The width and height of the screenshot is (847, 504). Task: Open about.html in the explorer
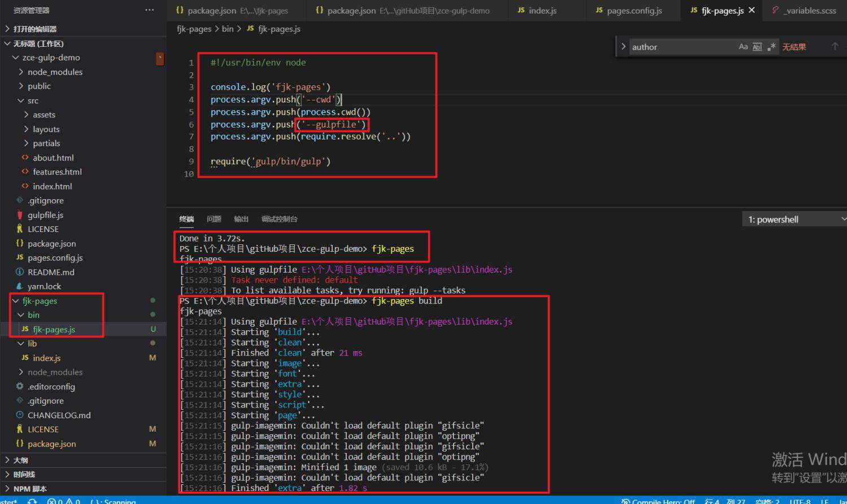[x=53, y=157]
